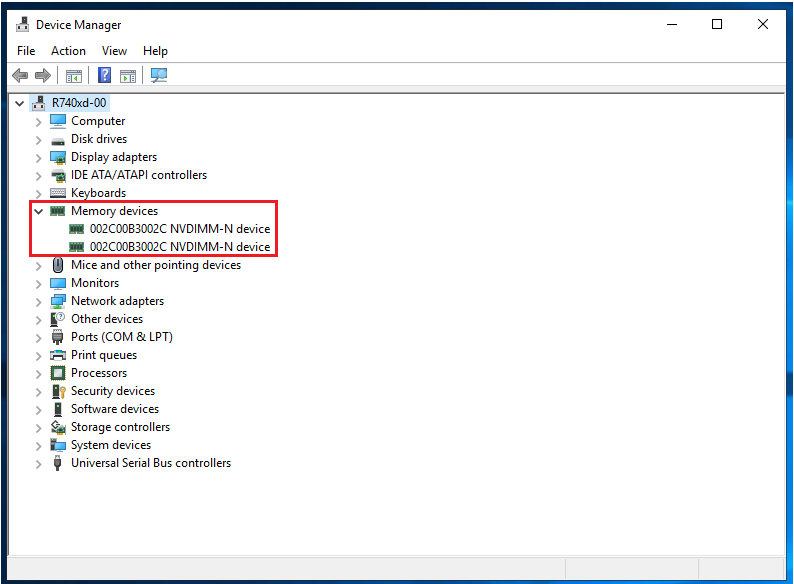Click the second NVDIMM-N device chip icon

tap(76, 247)
